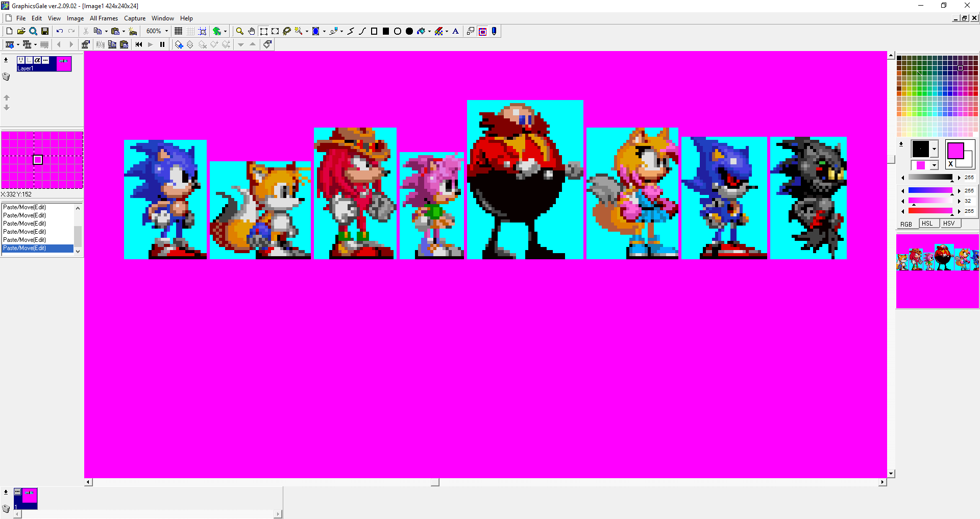Toggle the gray custom grid display
Screen dimensions: 980x519
point(190,31)
